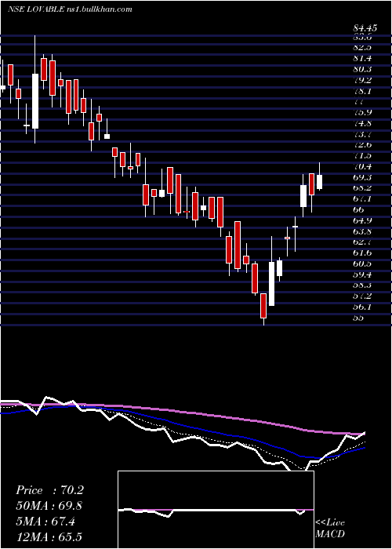Image resolution: width=392 pixels, height=549 pixels.
Task: Click the 84.45 top price label
Action: point(367,30)
